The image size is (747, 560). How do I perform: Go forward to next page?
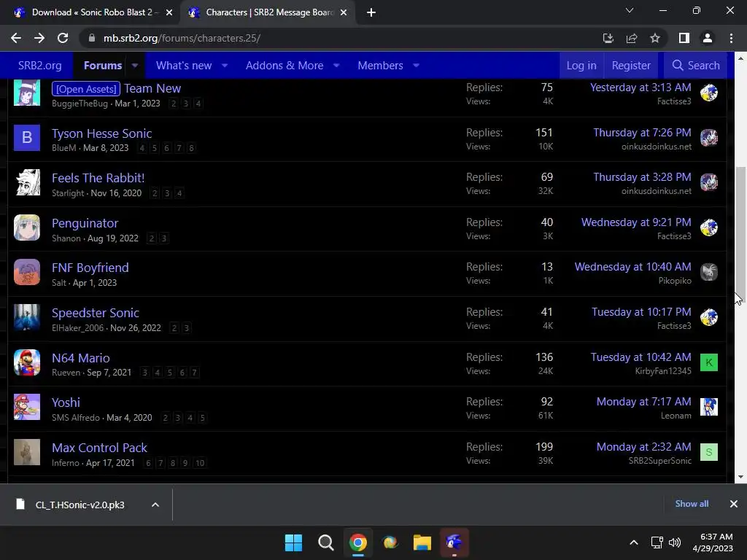(x=39, y=38)
